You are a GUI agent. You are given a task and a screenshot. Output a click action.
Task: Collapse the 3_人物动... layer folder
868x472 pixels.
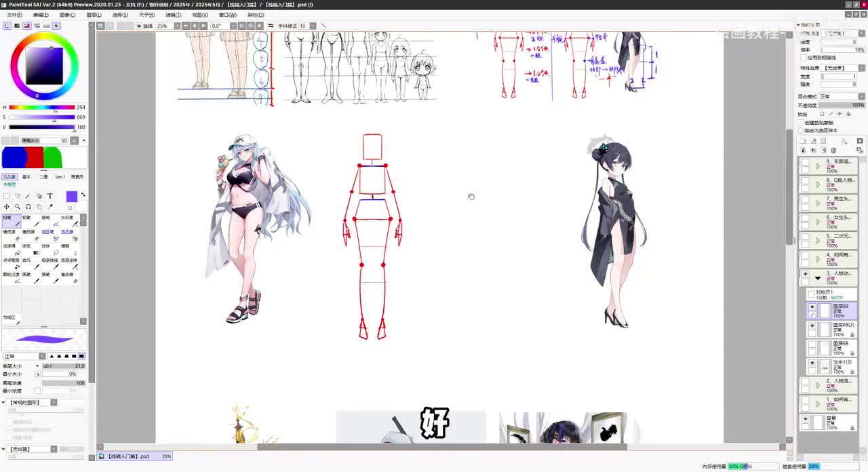point(818,278)
